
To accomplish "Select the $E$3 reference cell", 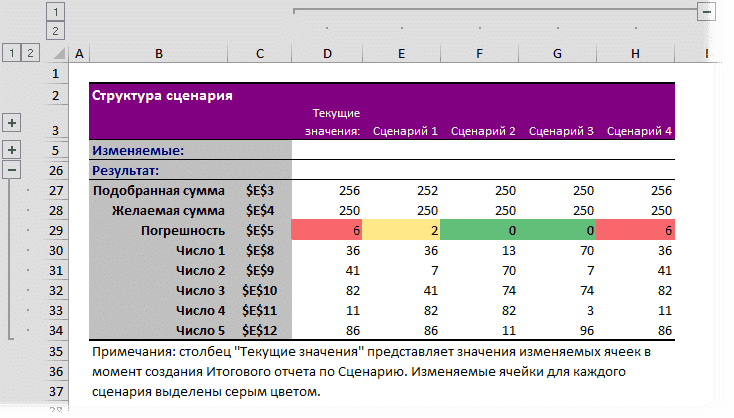I will click(x=259, y=190).
